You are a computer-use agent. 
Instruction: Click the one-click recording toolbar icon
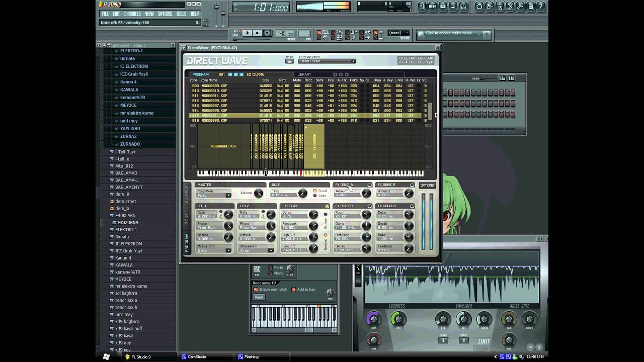(520, 7)
